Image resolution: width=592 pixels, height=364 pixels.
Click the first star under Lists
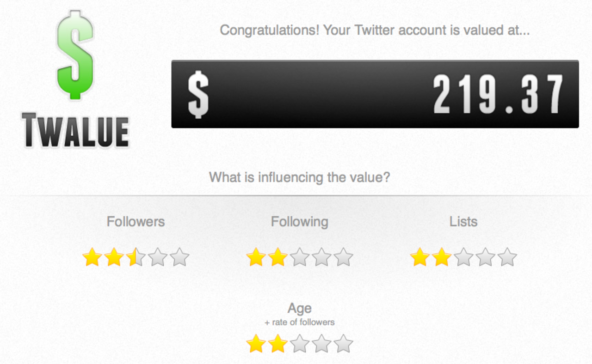coord(420,257)
